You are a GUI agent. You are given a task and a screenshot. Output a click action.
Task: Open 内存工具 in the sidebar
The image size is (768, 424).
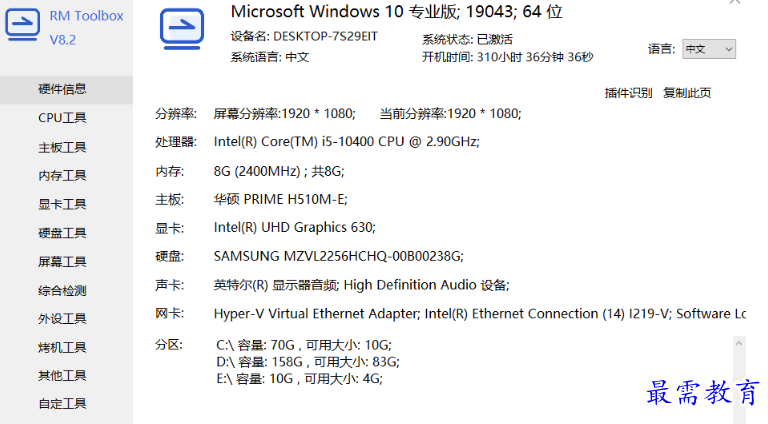(x=62, y=176)
